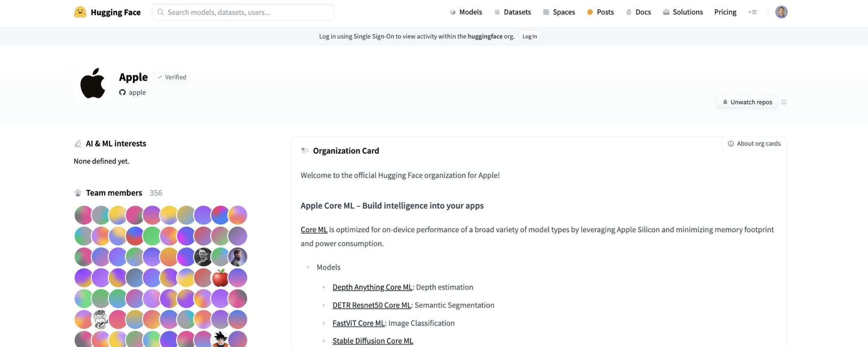Click the black-and-white sketch member avatar
Viewport: 868px width, 347px height.
(100, 319)
